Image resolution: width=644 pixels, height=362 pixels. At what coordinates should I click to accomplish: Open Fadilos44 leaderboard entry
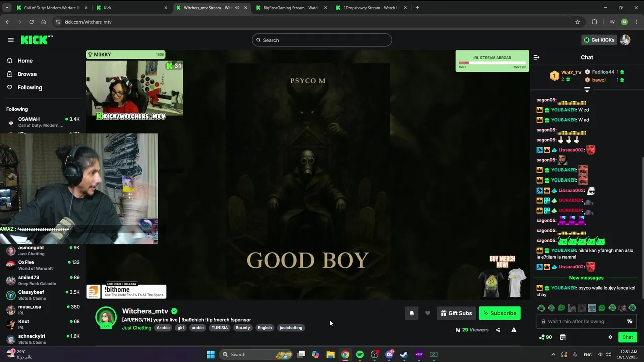[x=604, y=72]
